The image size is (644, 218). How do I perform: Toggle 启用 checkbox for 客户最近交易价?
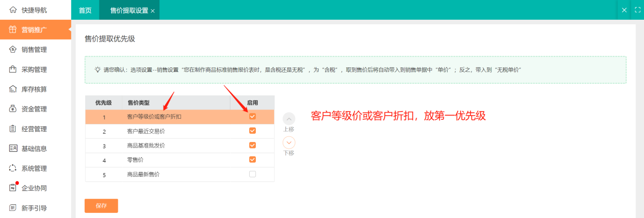(252, 131)
